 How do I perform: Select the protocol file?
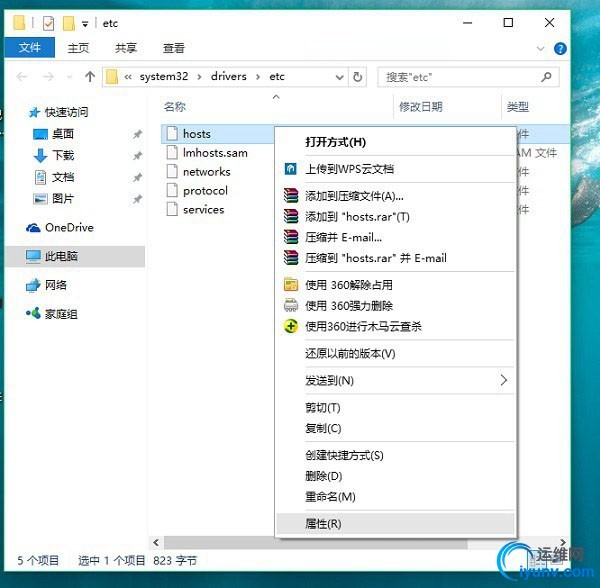(197, 191)
